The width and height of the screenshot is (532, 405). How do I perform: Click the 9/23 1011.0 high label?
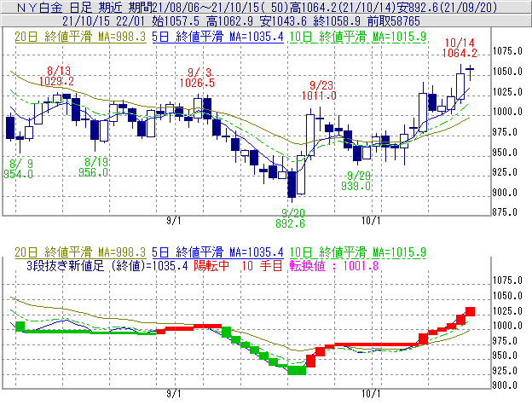tap(319, 90)
